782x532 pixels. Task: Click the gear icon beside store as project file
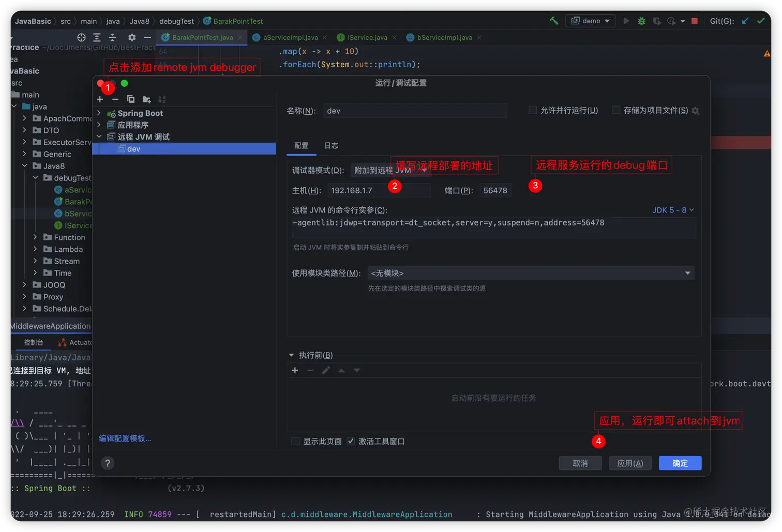[695, 111]
